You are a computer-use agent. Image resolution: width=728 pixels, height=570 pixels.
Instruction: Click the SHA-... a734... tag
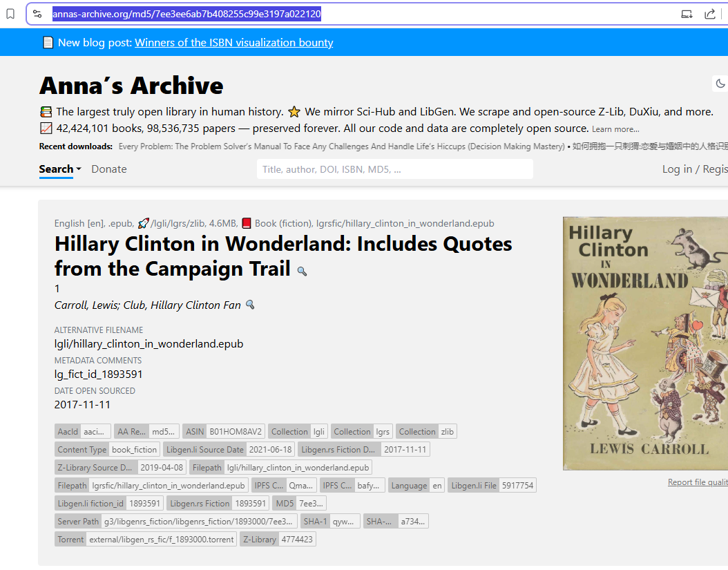tap(396, 522)
